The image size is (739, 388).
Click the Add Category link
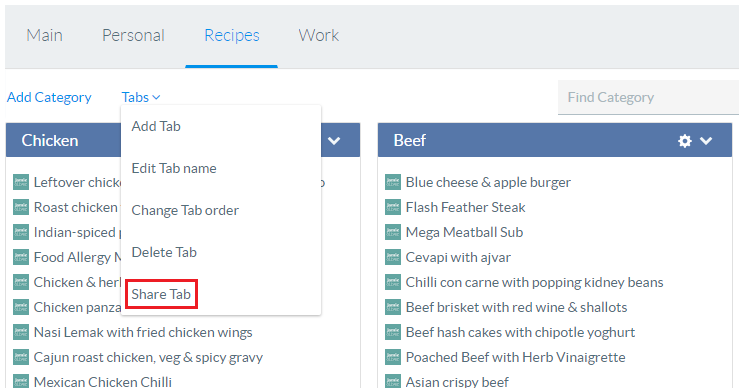tap(49, 97)
